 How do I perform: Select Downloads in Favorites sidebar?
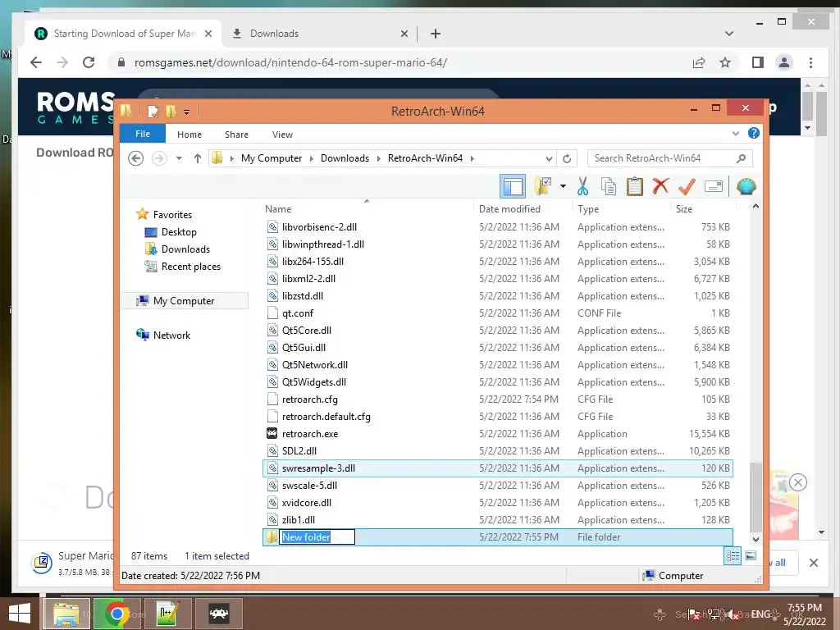185,249
